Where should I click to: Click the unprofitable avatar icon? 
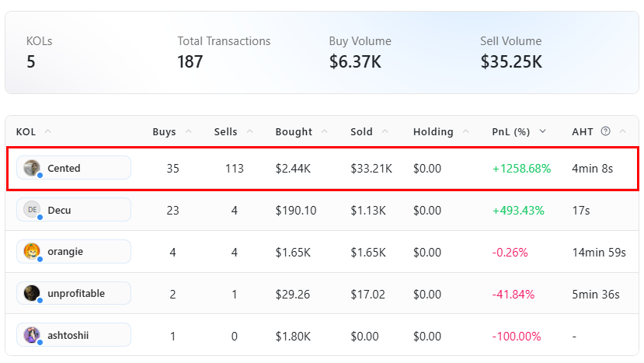click(32, 294)
